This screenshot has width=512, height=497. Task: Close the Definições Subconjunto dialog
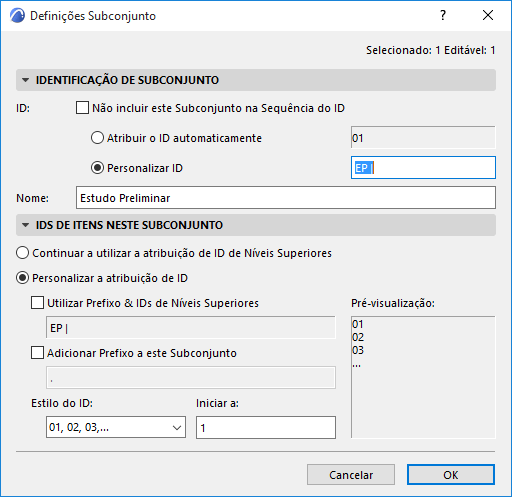pos(488,15)
